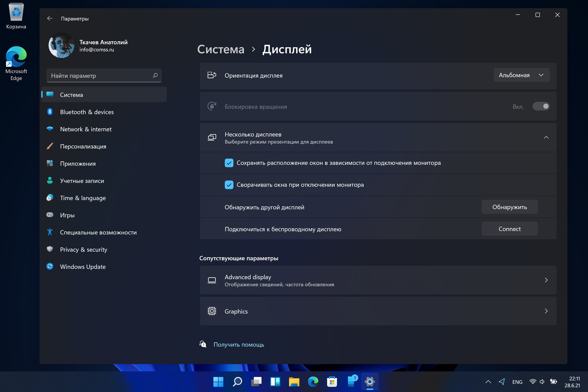Click the Connect button
Image resolution: width=588 pixels, height=392 pixels.
tap(509, 228)
